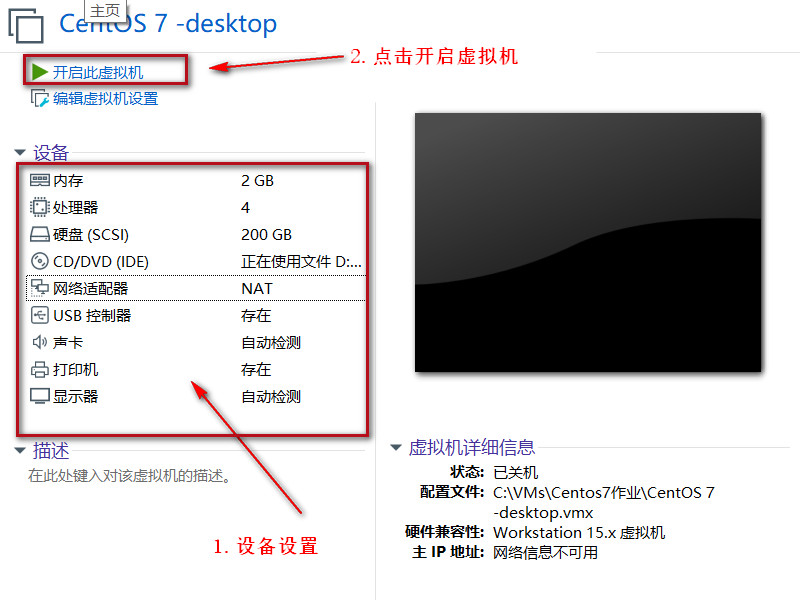Click 存在 value in 打印机 row
The width and height of the screenshot is (800, 600).
(x=256, y=369)
